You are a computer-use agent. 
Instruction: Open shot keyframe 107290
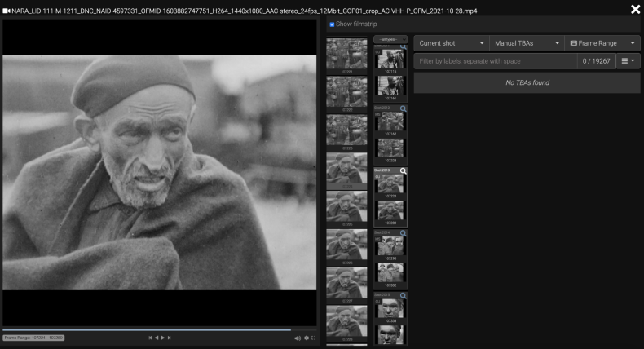(x=390, y=246)
